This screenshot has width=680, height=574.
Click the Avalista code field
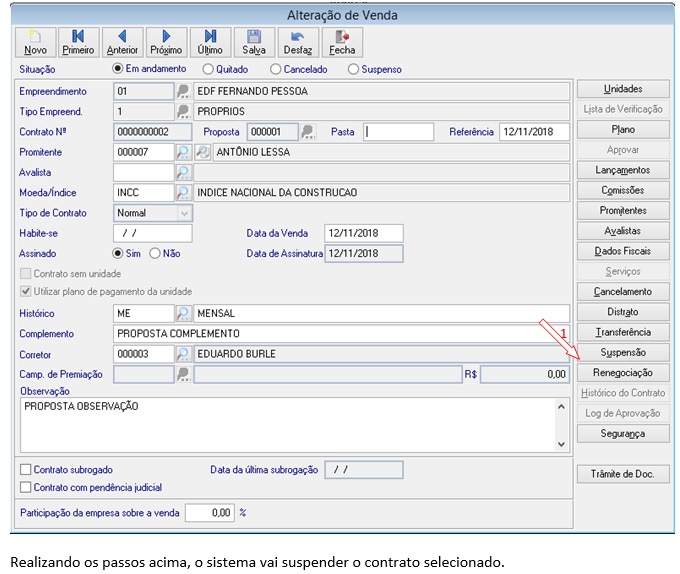[144, 173]
